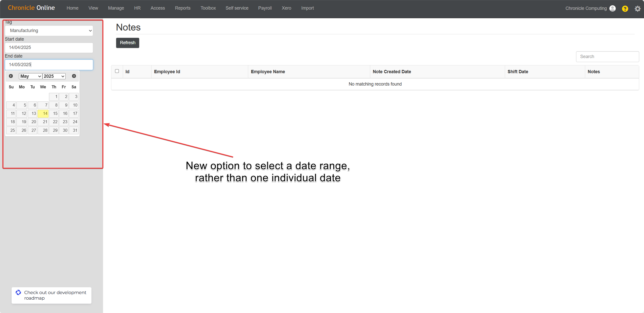Image resolution: width=644 pixels, height=313 pixels.
Task: Open the 2025 year dropdown
Action: 54,76
